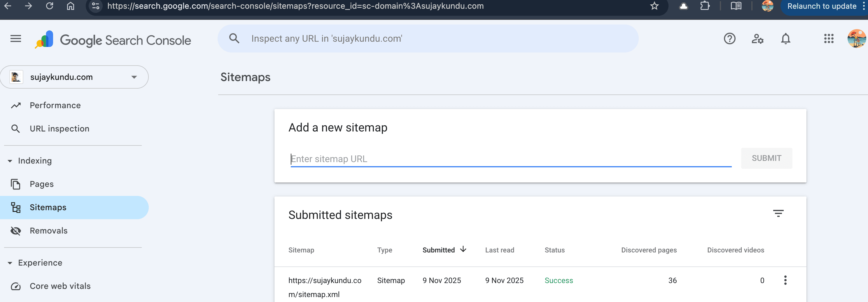Open the hamburger navigation menu

pos(15,38)
